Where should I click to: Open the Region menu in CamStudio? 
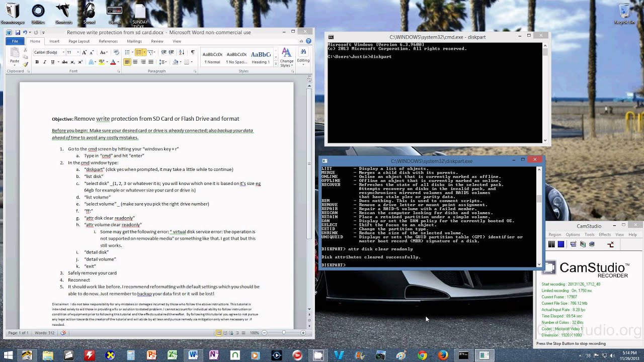click(x=555, y=235)
